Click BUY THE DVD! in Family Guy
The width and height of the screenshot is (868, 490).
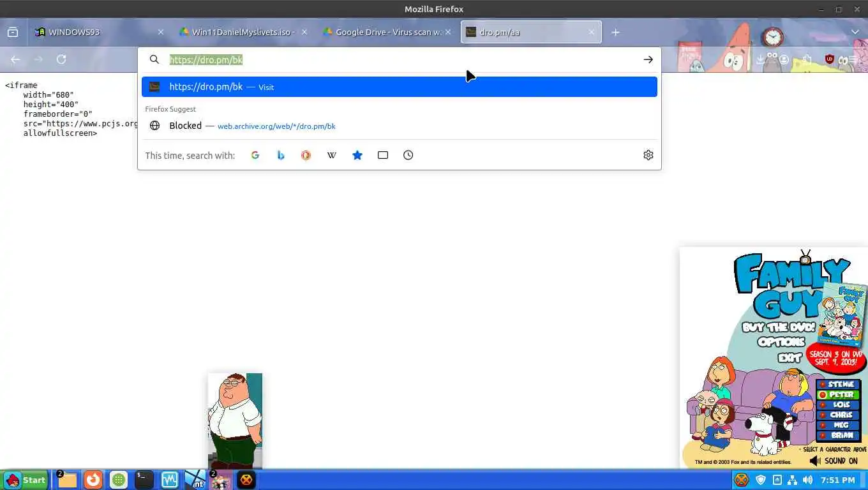click(779, 327)
